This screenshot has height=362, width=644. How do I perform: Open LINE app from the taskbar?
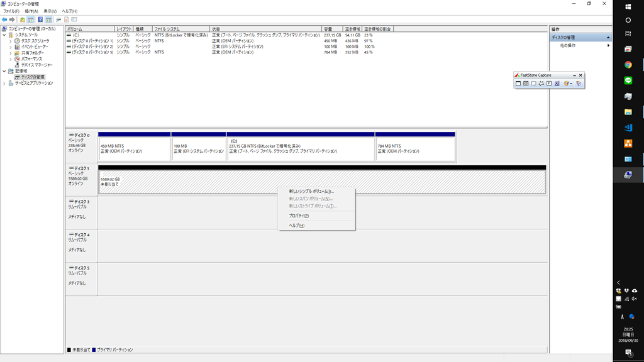point(628,80)
